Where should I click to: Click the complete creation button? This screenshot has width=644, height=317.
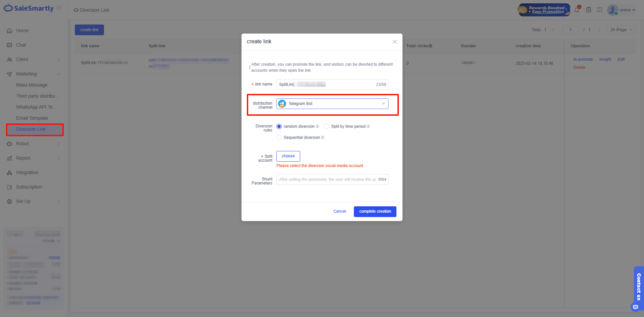point(375,211)
